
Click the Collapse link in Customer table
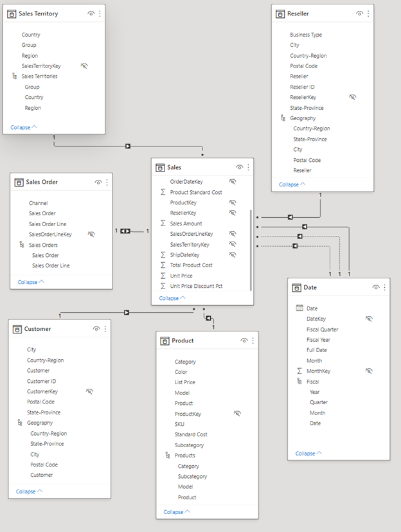[x=29, y=492]
